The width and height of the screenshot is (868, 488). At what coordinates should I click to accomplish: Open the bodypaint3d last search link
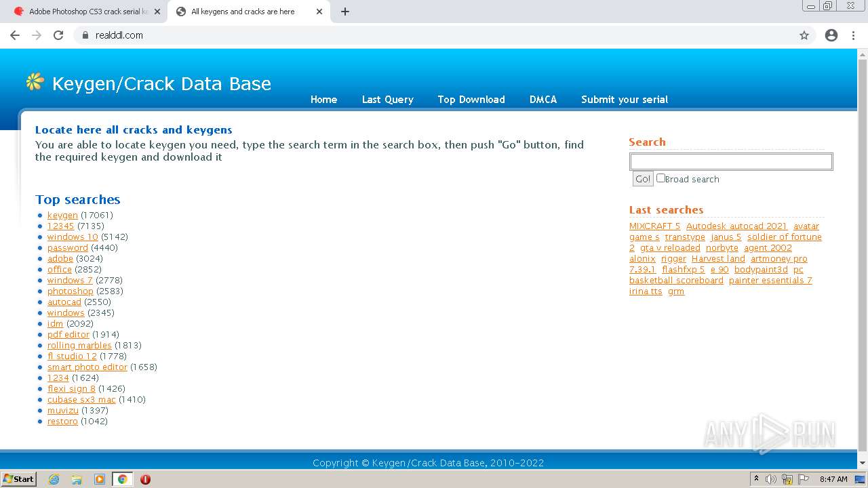point(761,270)
